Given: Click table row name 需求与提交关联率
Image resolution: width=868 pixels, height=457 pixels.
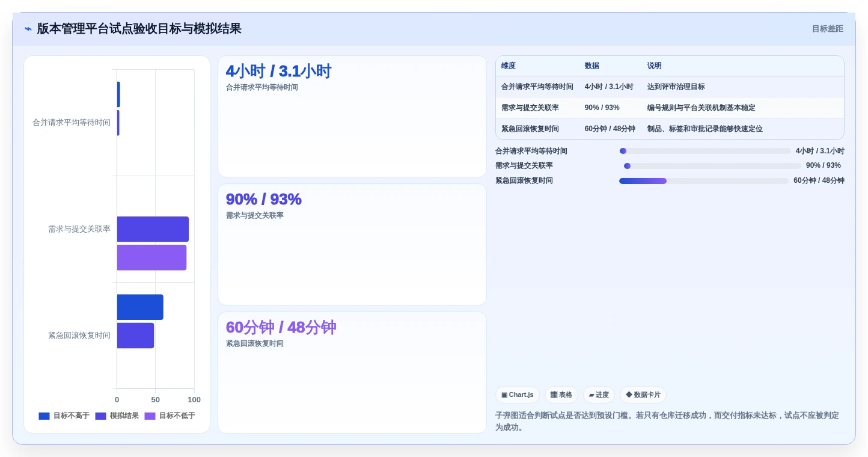Looking at the screenshot, I should [530, 108].
